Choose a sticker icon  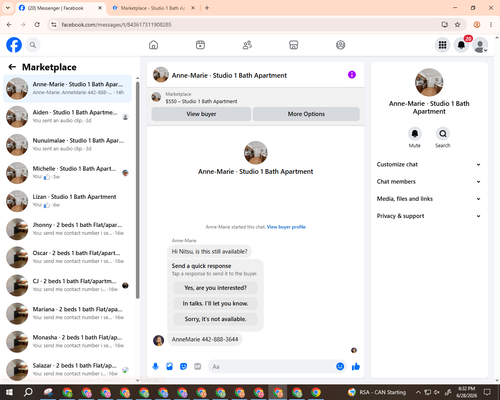pos(183,367)
